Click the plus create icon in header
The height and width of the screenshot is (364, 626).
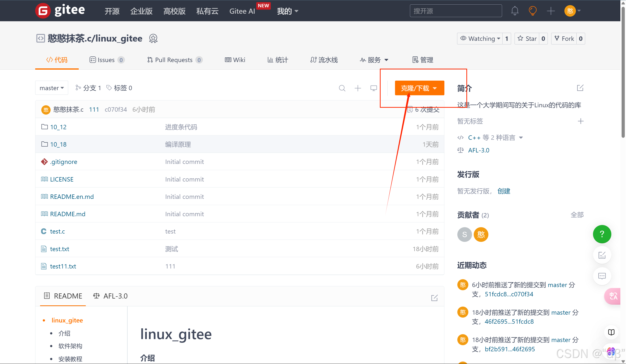click(551, 11)
